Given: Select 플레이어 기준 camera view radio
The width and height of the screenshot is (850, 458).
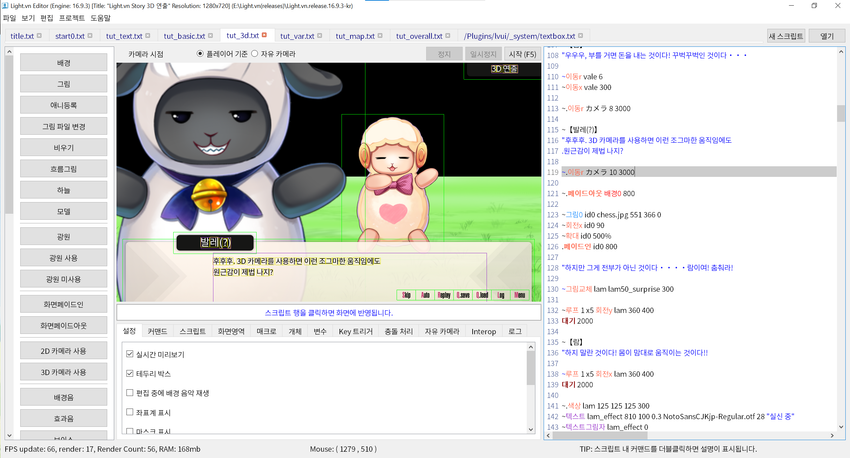Looking at the screenshot, I should click(200, 54).
